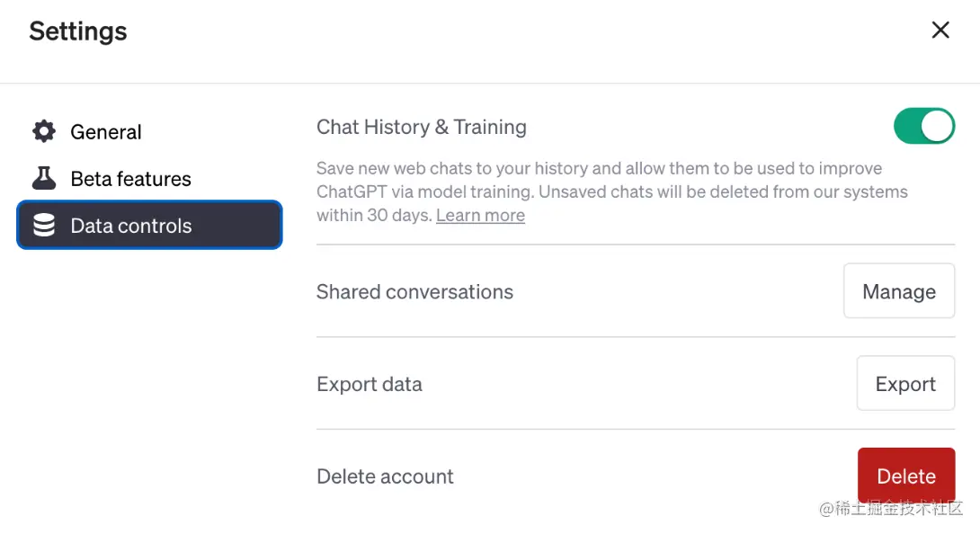Screen dimensions: 980x534
Task: Click the gear icon beside General
Action: point(44,131)
